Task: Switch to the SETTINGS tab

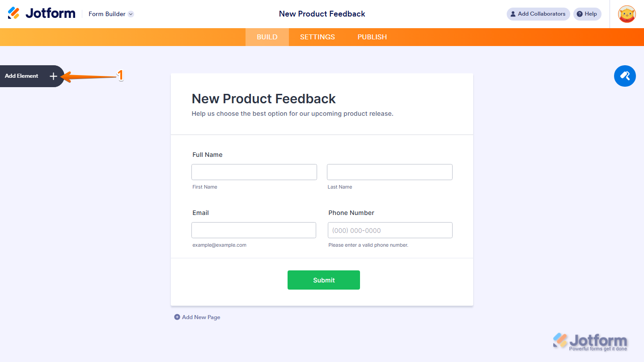Action: coord(317,37)
